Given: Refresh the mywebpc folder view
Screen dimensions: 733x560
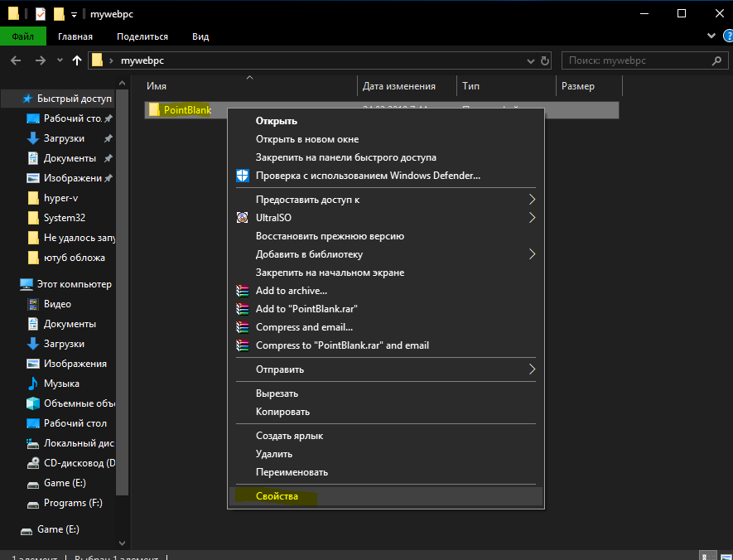Looking at the screenshot, I should [545, 60].
